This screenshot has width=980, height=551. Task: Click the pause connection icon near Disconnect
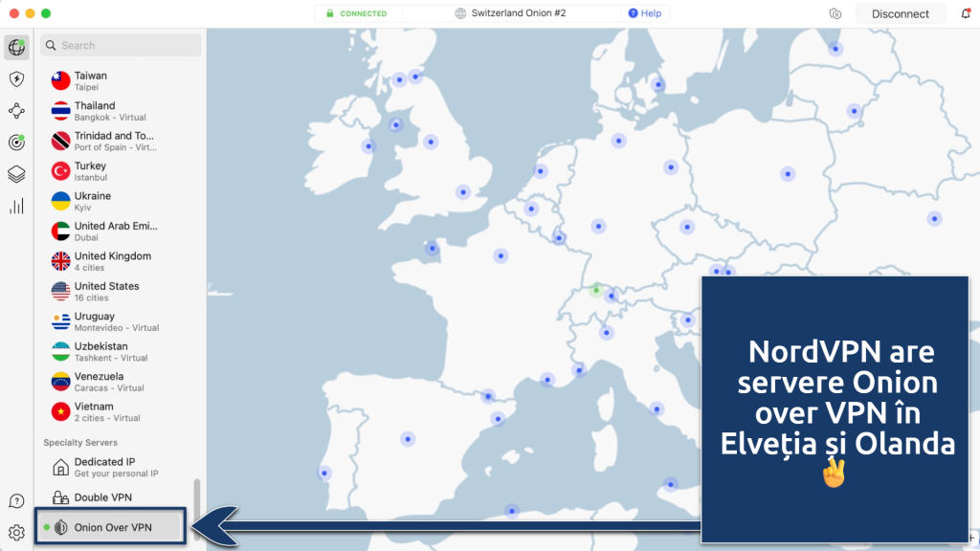coord(835,13)
